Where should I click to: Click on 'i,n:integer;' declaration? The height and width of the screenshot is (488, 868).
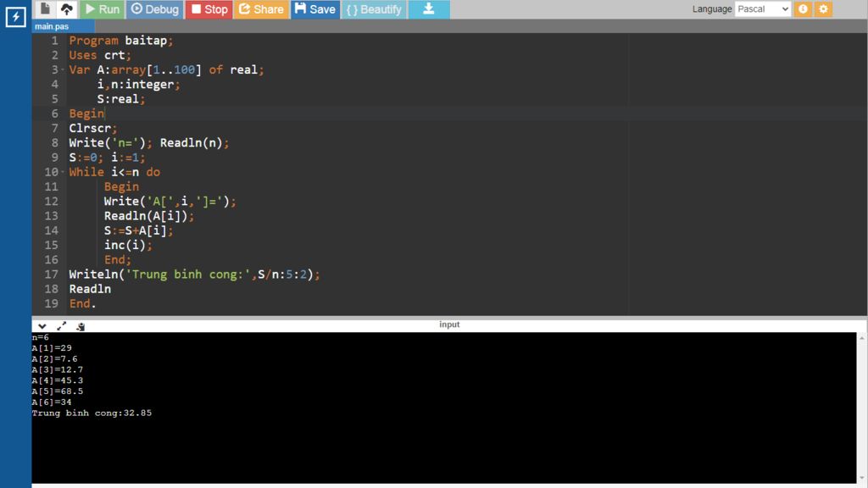(x=138, y=85)
